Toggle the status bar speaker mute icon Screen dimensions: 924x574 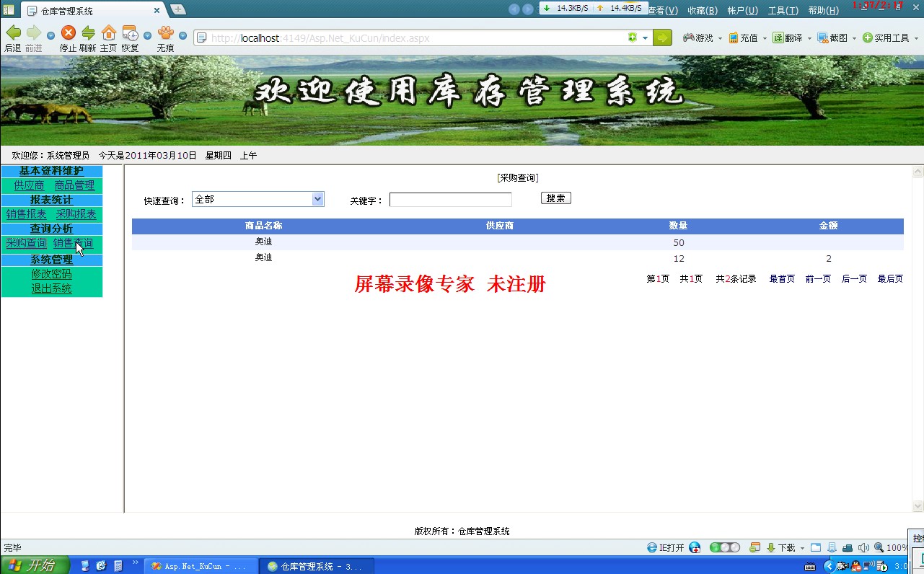click(863, 547)
